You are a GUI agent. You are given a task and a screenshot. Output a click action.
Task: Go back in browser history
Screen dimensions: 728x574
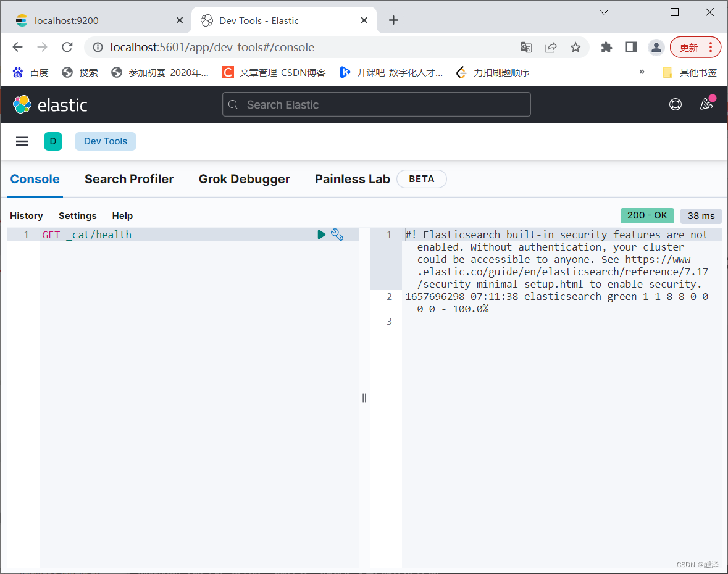[x=18, y=47]
